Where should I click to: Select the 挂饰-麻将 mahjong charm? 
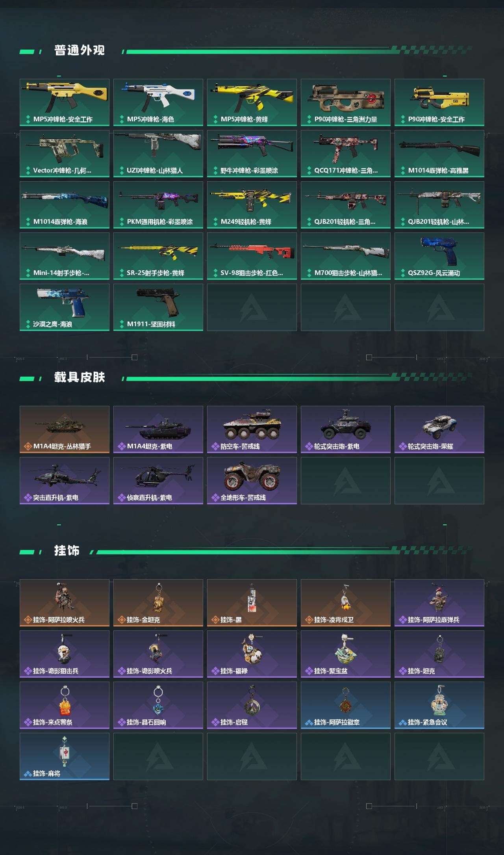coord(65,756)
